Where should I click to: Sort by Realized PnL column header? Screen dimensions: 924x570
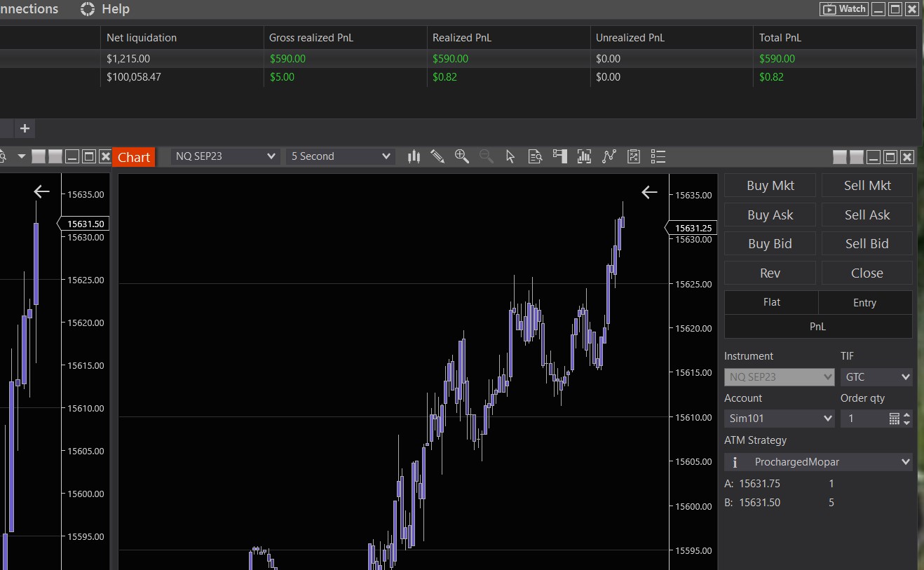[508, 38]
